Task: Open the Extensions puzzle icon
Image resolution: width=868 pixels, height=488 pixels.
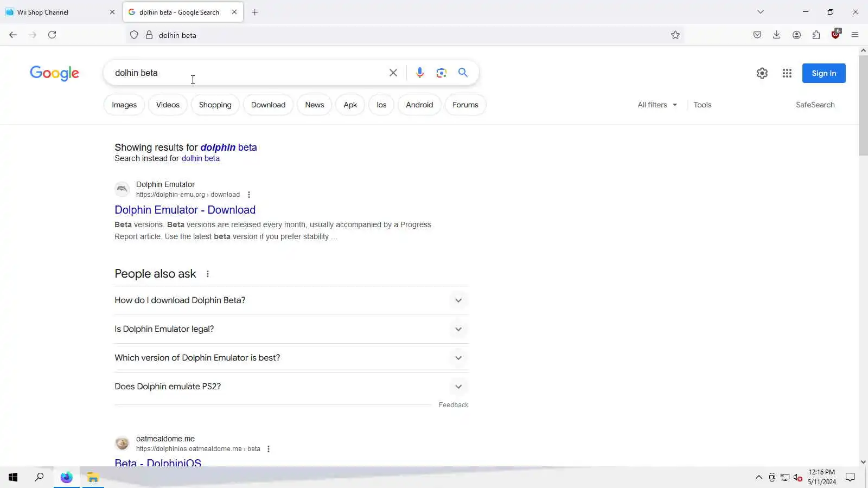Action: pos(816,35)
